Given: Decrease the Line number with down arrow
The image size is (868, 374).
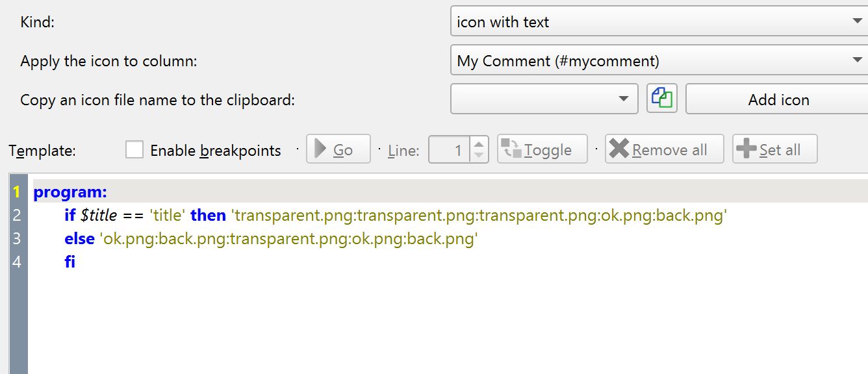Looking at the screenshot, I should click(479, 155).
